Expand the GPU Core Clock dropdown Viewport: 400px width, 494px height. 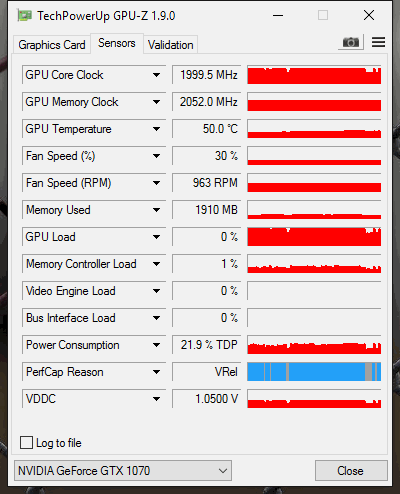coord(156,75)
